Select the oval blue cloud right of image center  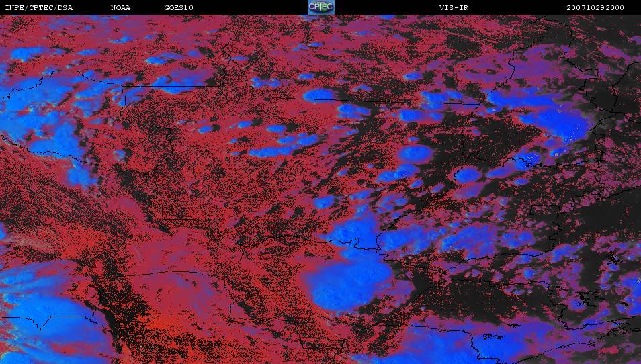click(x=415, y=154)
